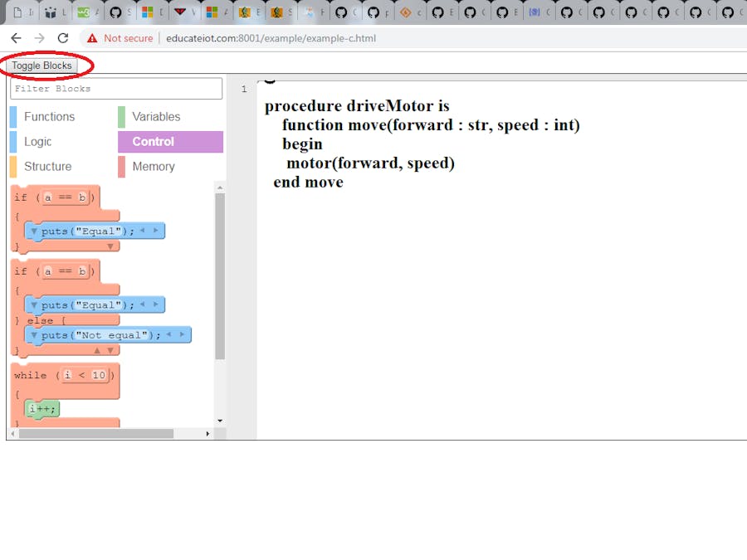This screenshot has width=747, height=560.
Task: Reload the current page
Action: [63, 38]
